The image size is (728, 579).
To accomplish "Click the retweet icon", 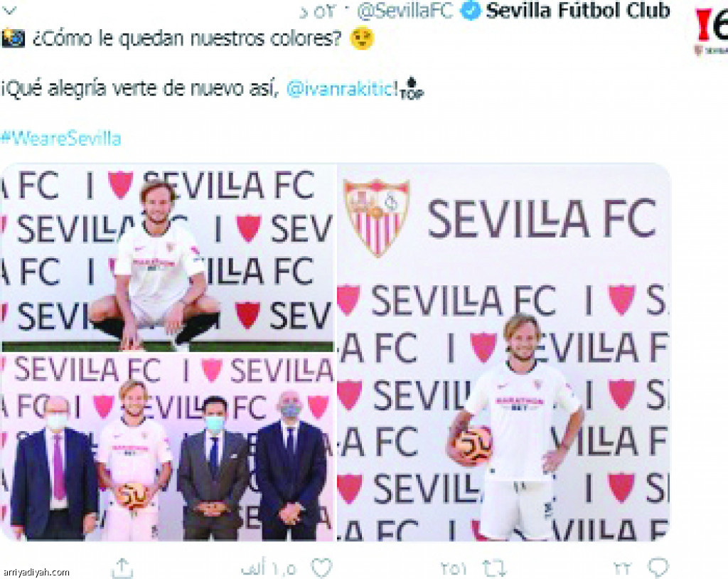I will (494, 568).
